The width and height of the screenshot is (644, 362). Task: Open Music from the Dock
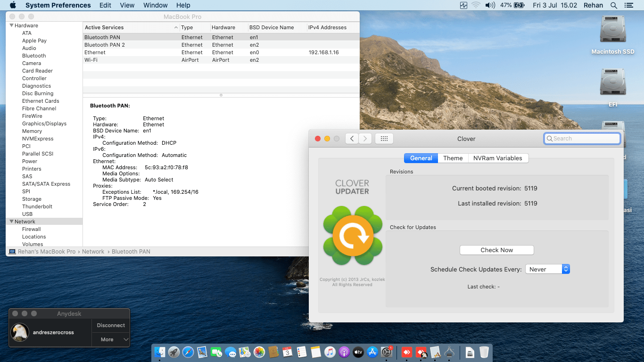[330, 352]
